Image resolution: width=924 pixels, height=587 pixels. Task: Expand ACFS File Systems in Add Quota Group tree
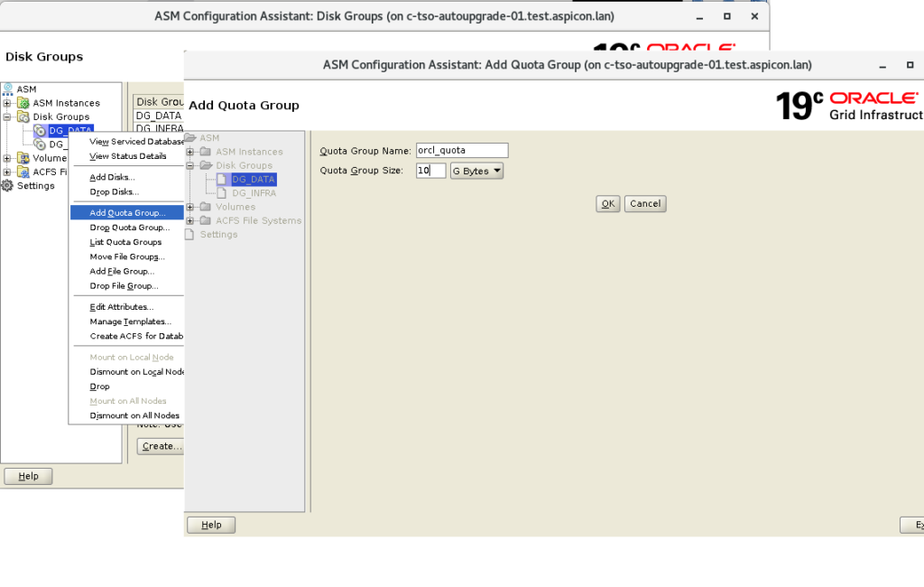190,220
